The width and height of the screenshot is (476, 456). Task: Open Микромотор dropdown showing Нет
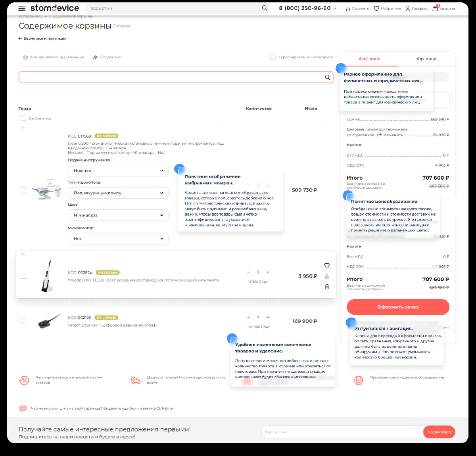118,238
